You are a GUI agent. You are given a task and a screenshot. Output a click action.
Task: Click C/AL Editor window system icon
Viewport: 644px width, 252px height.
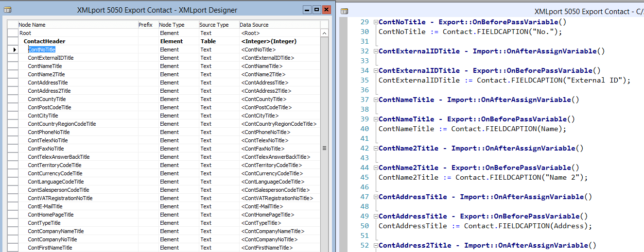click(x=344, y=11)
